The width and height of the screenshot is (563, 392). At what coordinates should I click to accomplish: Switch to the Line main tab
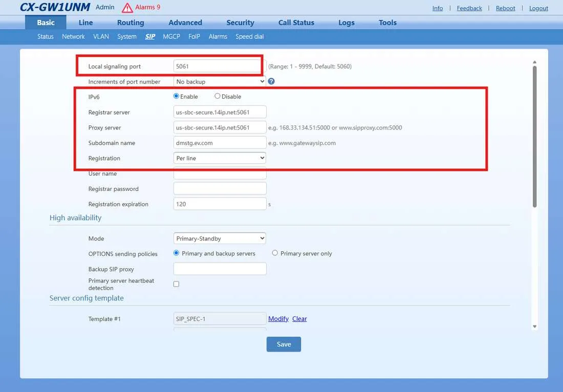coord(86,23)
